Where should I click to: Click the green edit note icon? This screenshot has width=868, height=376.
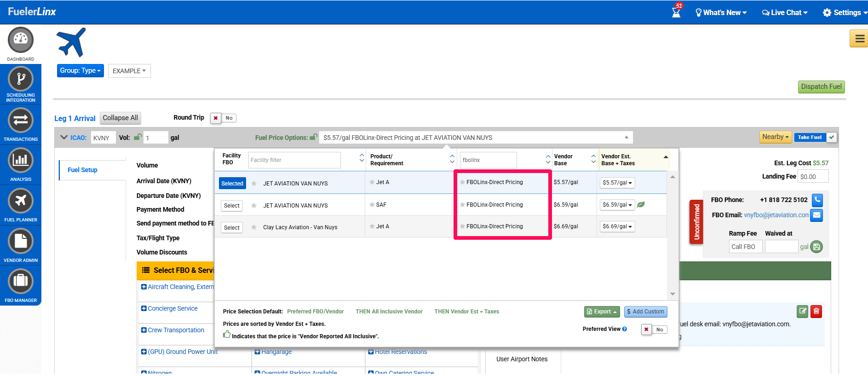click(803, 311)
